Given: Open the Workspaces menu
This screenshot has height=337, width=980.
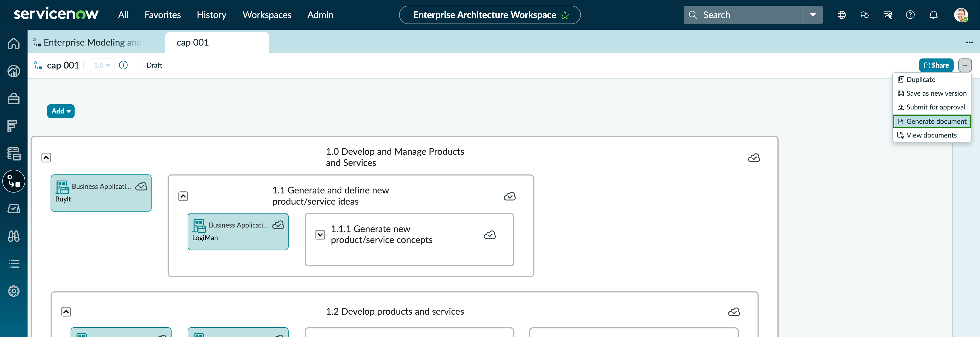Looking at the screenshot, I should 267,15.
